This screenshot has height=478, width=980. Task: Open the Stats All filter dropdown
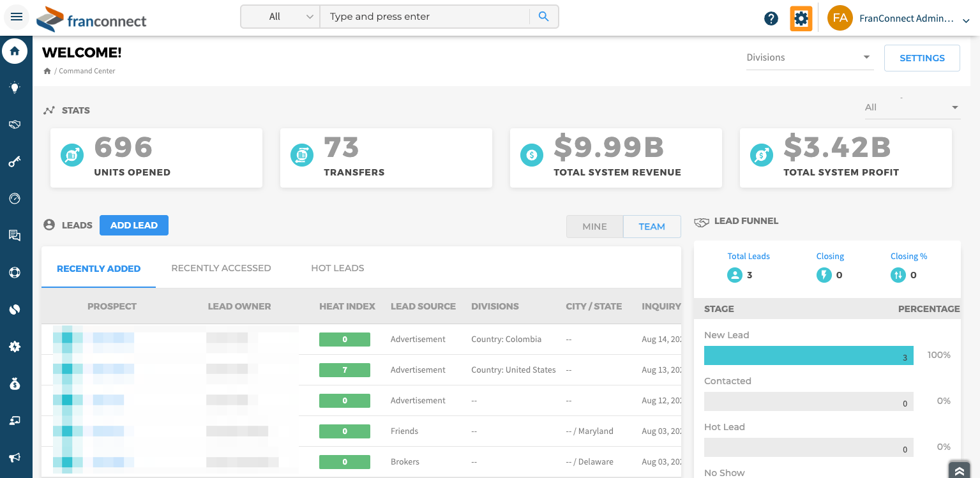pyautogui.click(x=911, y=107)
